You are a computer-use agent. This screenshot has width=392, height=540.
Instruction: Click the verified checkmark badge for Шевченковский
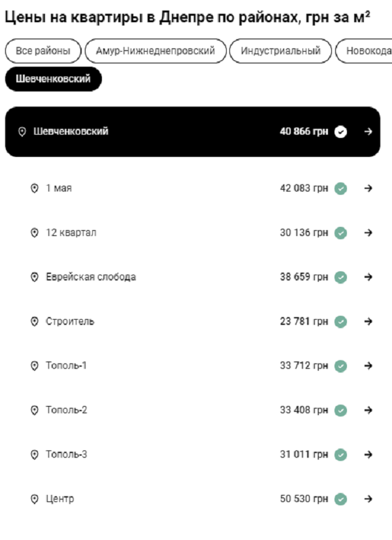click(x=340, y=131)
